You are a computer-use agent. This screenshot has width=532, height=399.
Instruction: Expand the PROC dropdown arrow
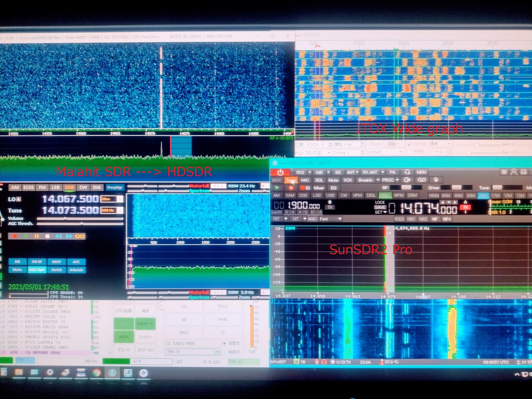[397, 179]
